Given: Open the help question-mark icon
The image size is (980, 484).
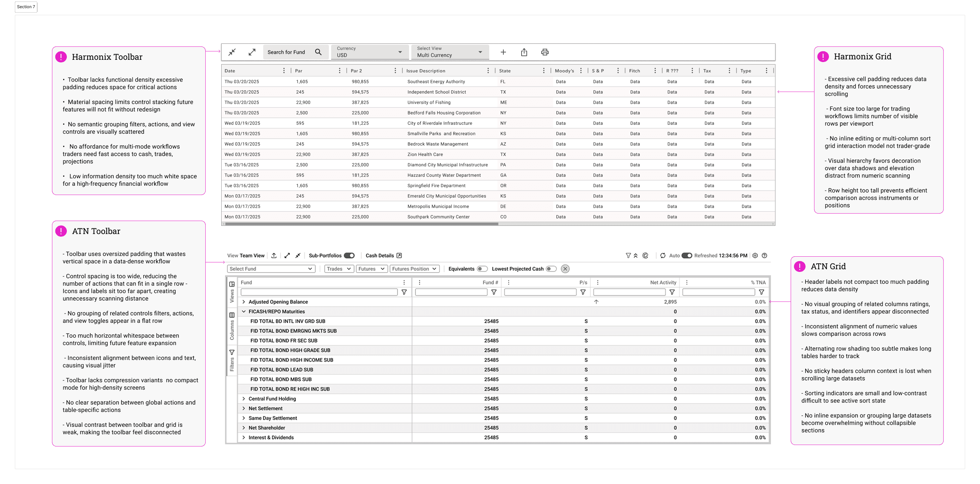Looking at the screenshot, I should pyautogui.click(x=764, y=256).
